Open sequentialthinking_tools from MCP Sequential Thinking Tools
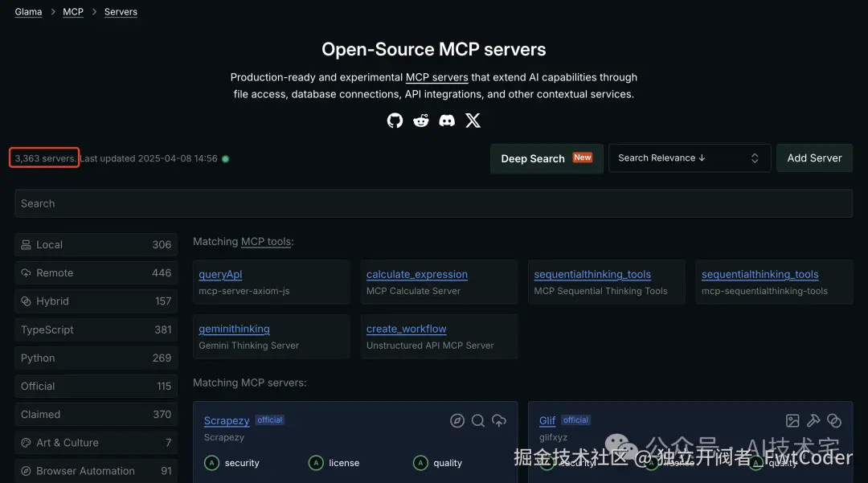Viewport: 868px width, 483px height. pos(592,274)
